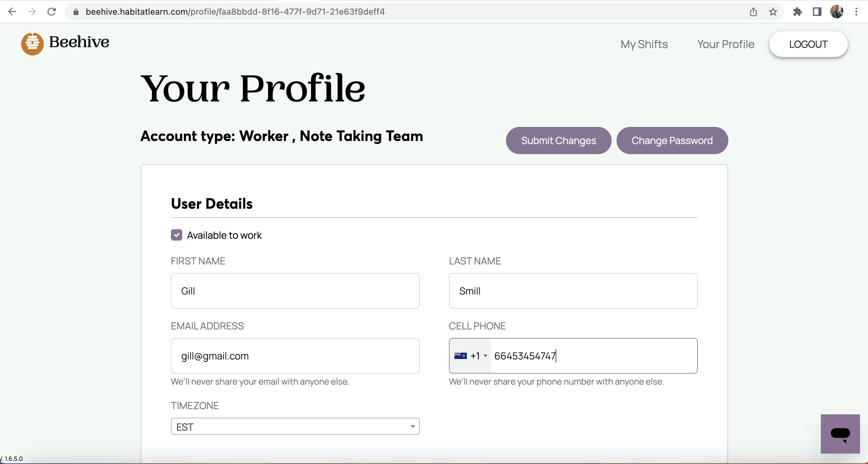
Task: Click inside the EMAIL ADDRESS field
Action: point(295,356)
